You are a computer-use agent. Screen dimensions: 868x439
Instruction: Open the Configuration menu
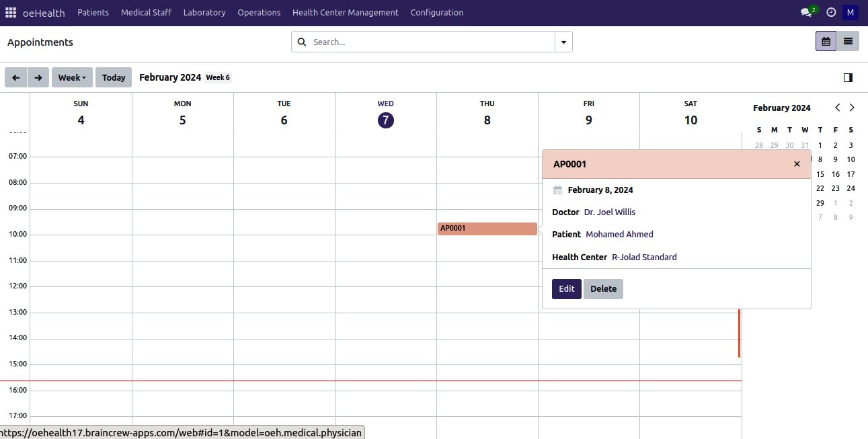point(436,12)
